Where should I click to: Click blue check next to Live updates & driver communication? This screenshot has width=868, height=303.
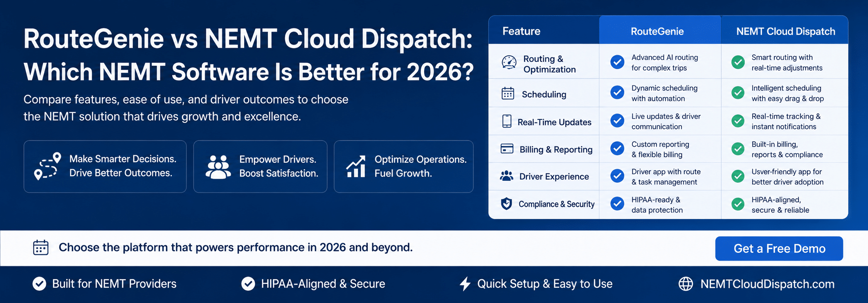point(617,121)
